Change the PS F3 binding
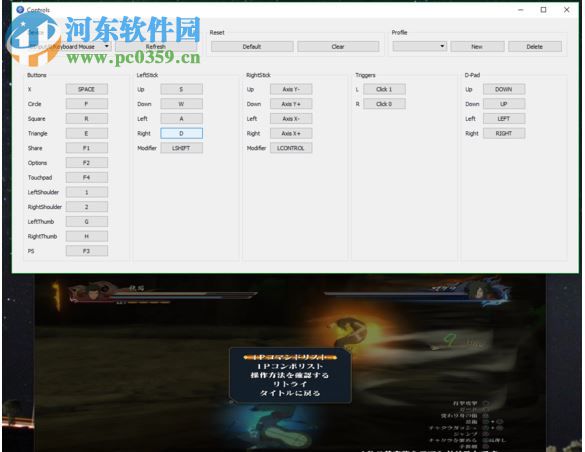 coord(87,251)
